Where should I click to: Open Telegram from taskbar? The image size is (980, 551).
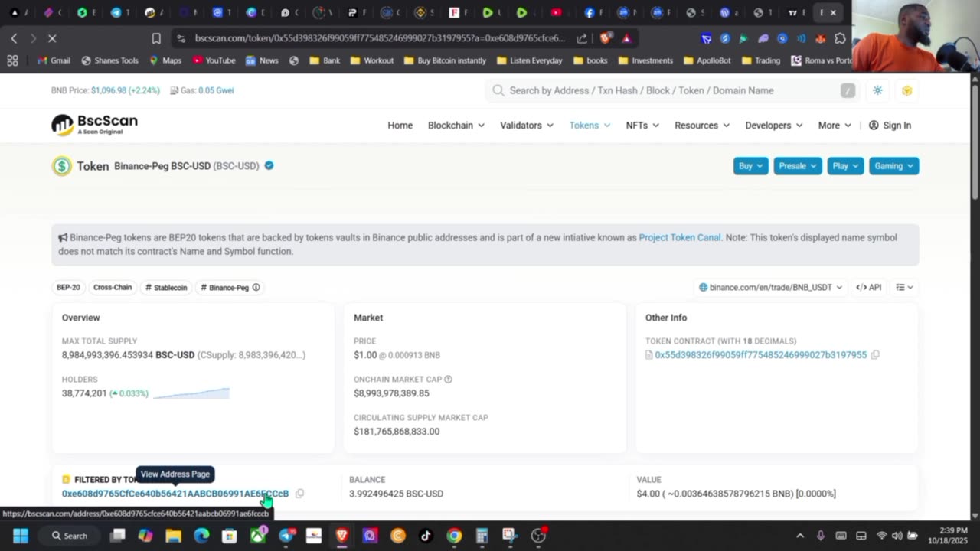(x=286, y=536)
